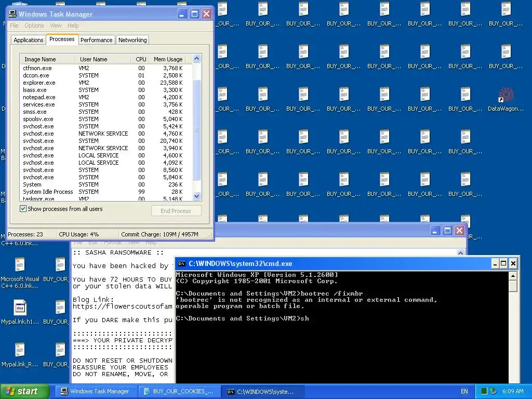Open the File menu in Task Manager
The height and width of the screenshot is (399, 532).
tap(14, 25)
